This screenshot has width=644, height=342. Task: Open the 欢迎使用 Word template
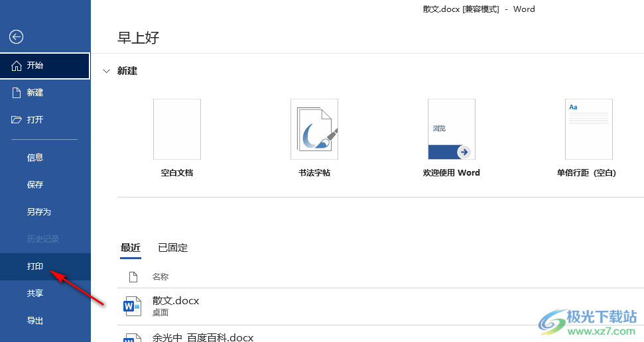[x=451, y=129]
